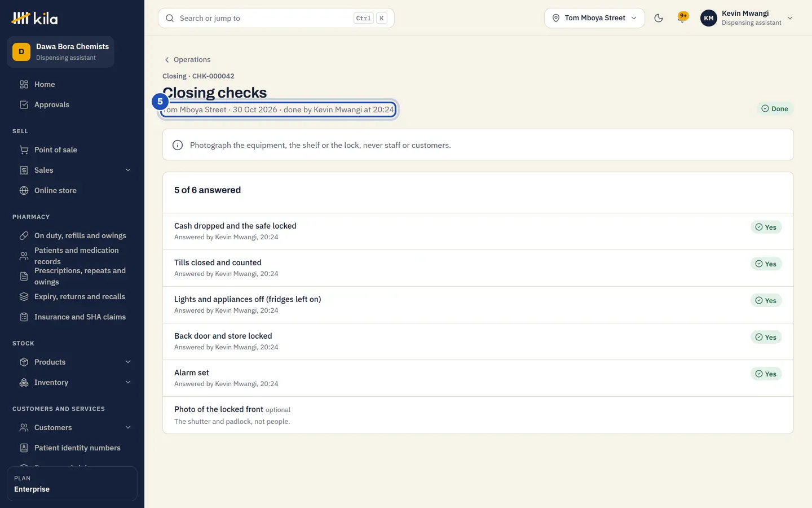Open the Home icon in sidebar
Image resolution: width=812 pixels, height=508 pixels.
(x=24, y=84)
